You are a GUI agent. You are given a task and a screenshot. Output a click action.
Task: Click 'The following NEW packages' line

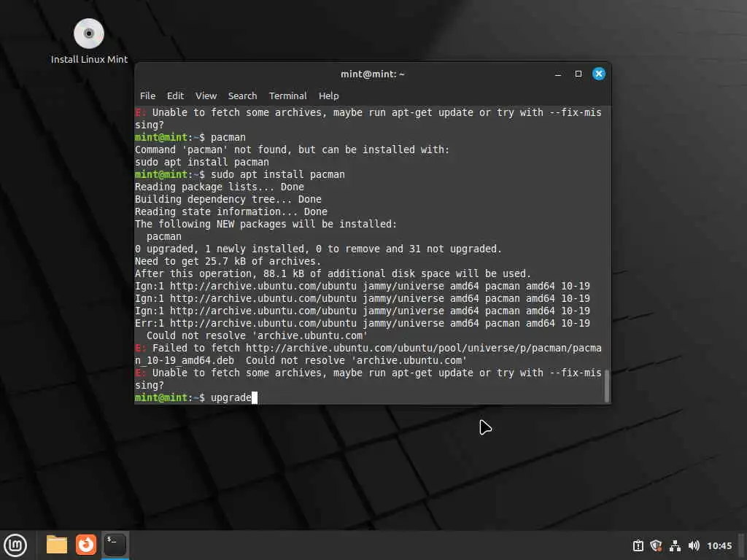(266, 224)
